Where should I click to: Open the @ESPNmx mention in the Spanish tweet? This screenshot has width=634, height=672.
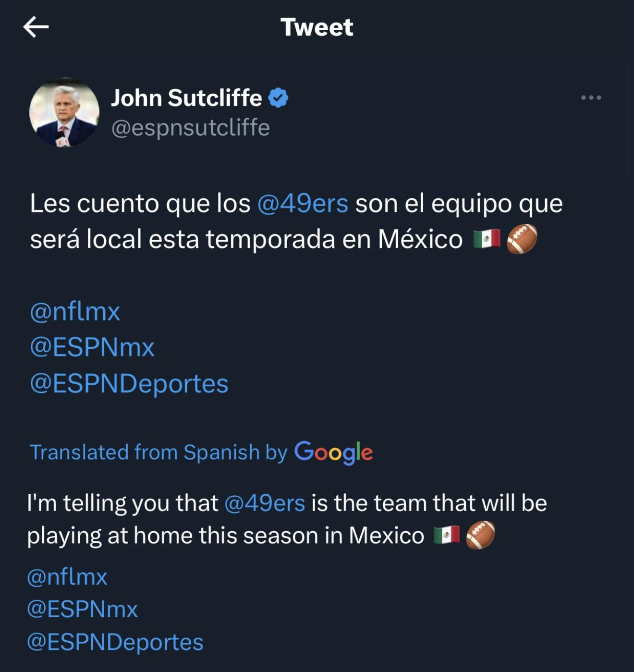92,347
